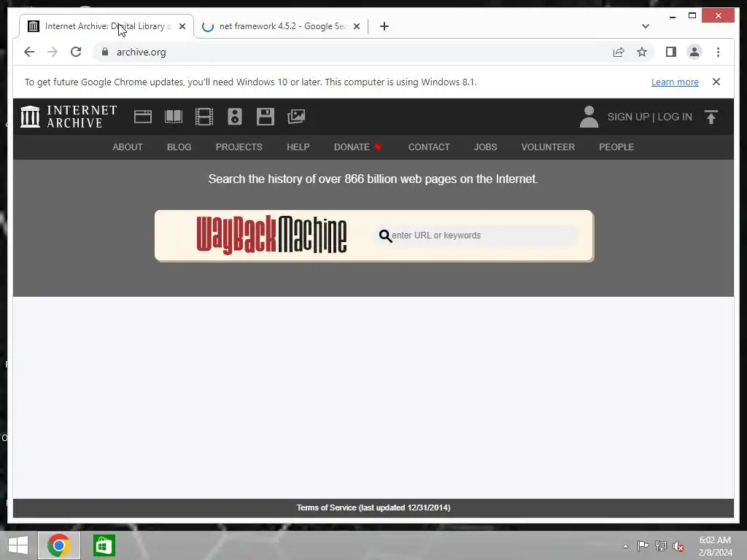Open the JOBS menu item
The width and height of the screenshot is (747, 560).
pos(485,147)
